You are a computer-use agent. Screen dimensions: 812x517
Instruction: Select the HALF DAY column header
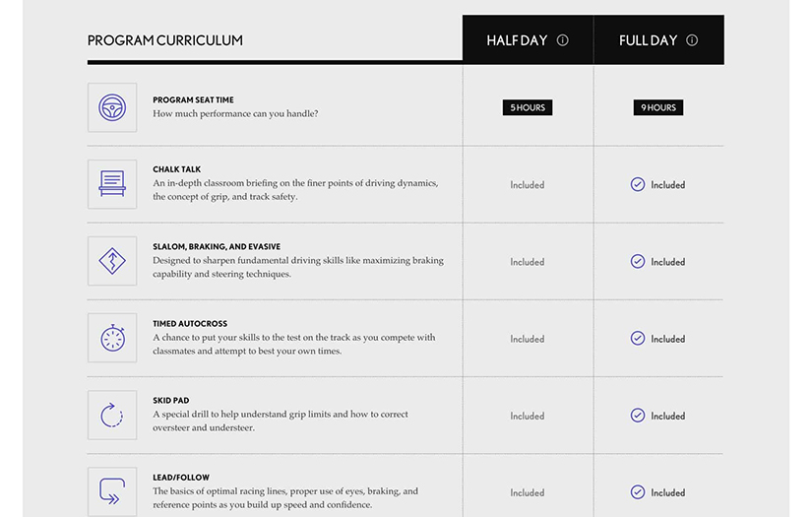(517, 40)
